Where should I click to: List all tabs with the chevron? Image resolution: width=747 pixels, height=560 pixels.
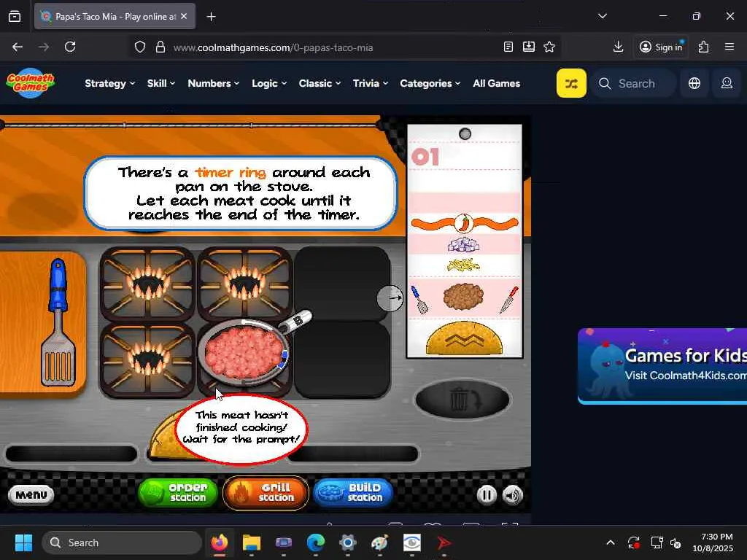(602, 16)
